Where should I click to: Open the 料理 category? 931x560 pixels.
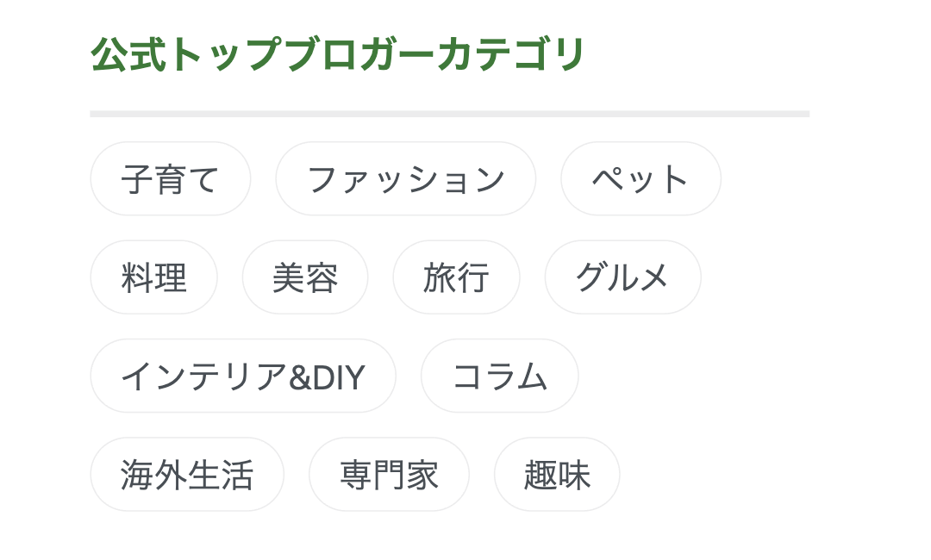click(153, 277)
